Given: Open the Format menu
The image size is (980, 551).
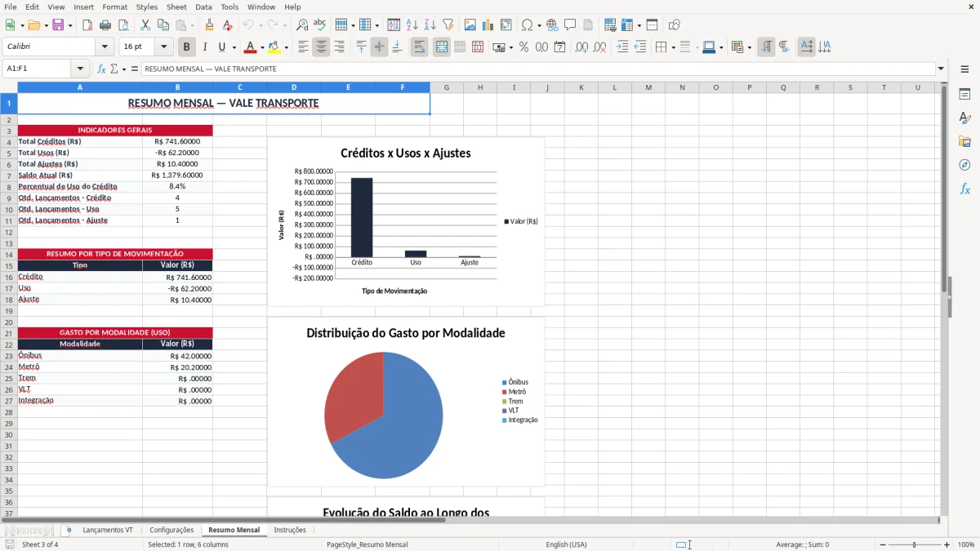Looking at the screenshot, I should pyautogui.click(x=115, y=7).
